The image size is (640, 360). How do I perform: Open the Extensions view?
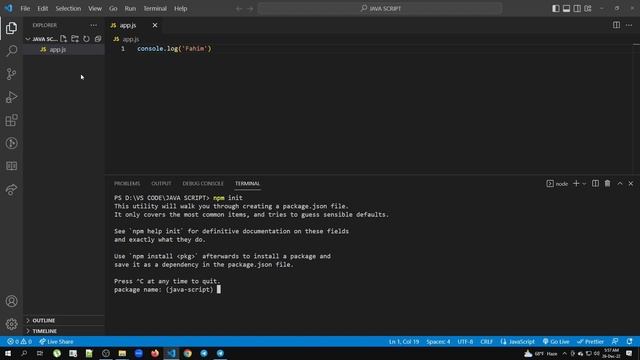click(11, 120)
